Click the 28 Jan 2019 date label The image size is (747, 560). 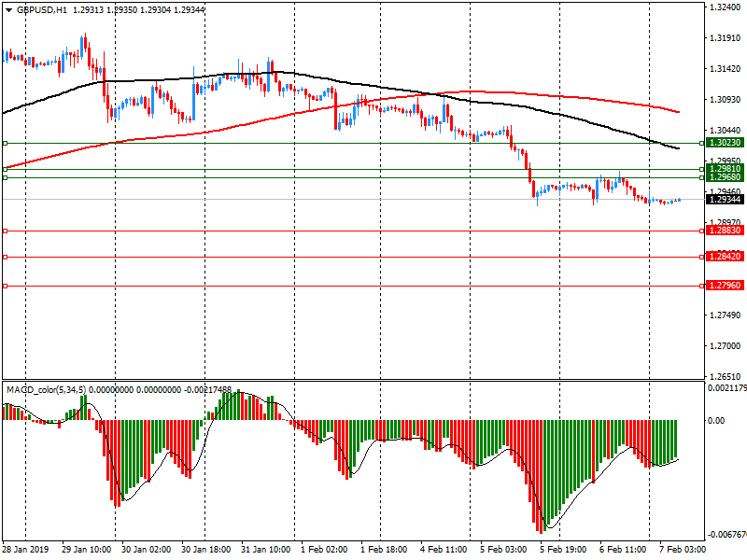[x=25, y=551]
